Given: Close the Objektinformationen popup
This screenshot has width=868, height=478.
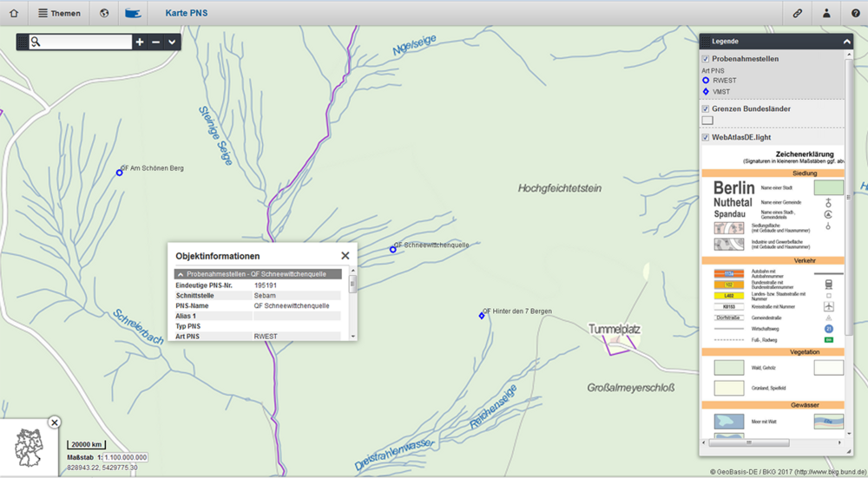Looking at the screenshot, I should click(345, 256).
